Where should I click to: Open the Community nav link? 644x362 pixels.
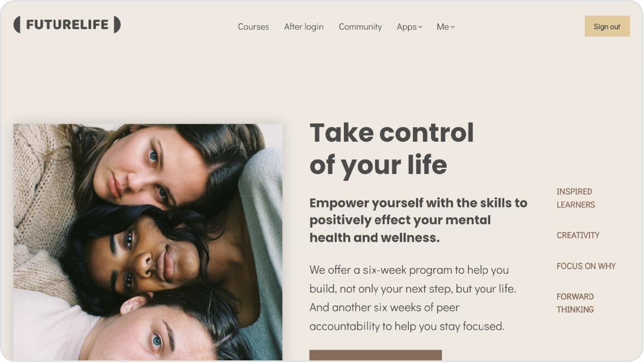[360, 27]
